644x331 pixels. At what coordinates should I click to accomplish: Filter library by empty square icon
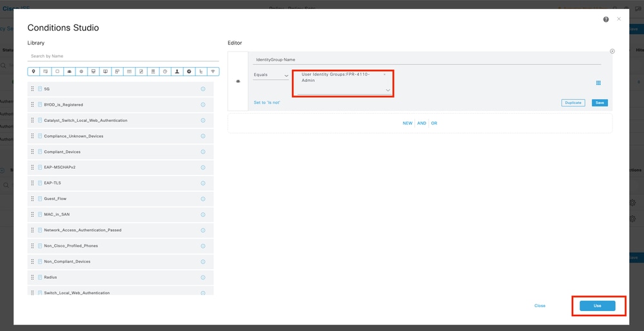[x=57, y=72]
